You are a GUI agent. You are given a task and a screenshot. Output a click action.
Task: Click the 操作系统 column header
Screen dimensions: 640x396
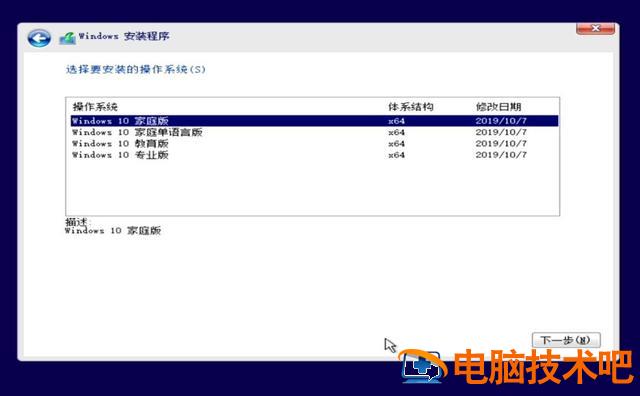tap(95, 107)
